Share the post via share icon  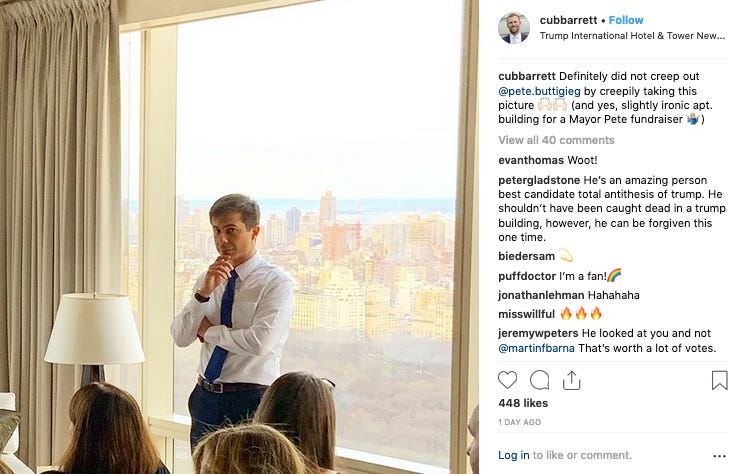pyautogui.click(x=572, y=380)
